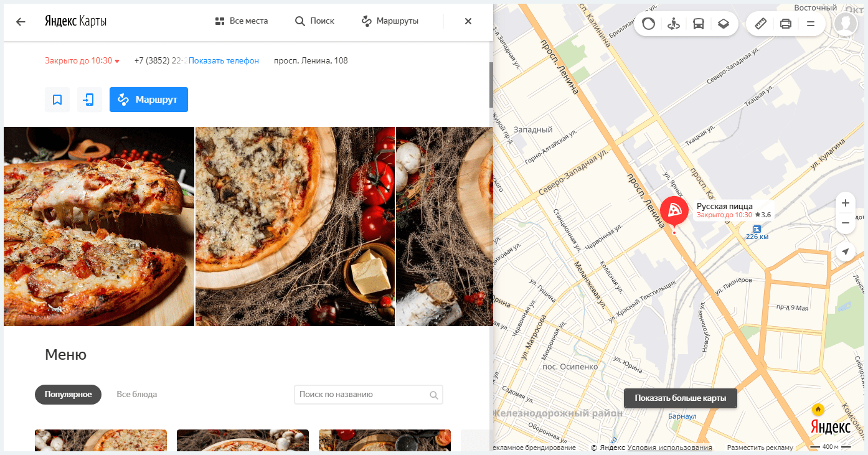Click the panel vertical scrollbar thumb
The image size is (868, 455).
pos(491,85)
